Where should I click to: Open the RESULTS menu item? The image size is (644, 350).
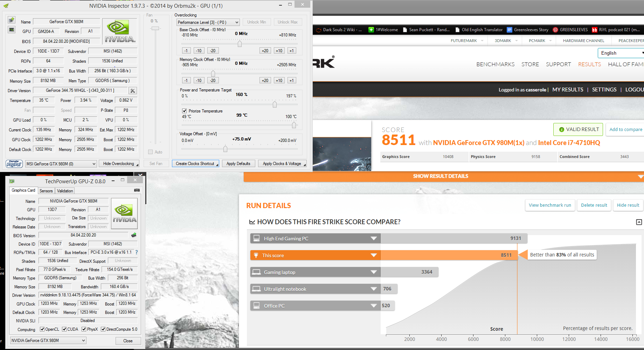tap(589, 64)
